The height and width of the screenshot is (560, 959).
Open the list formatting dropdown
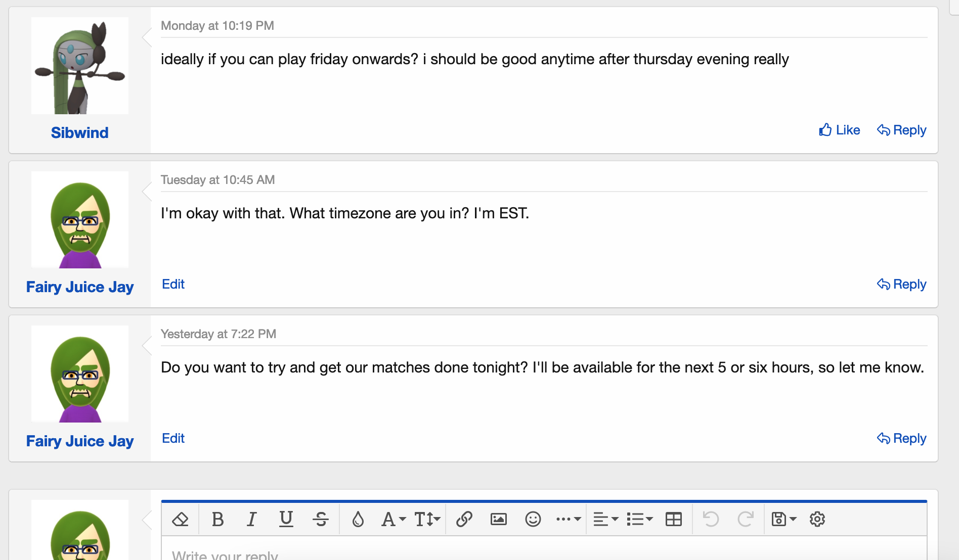(639, 519)
